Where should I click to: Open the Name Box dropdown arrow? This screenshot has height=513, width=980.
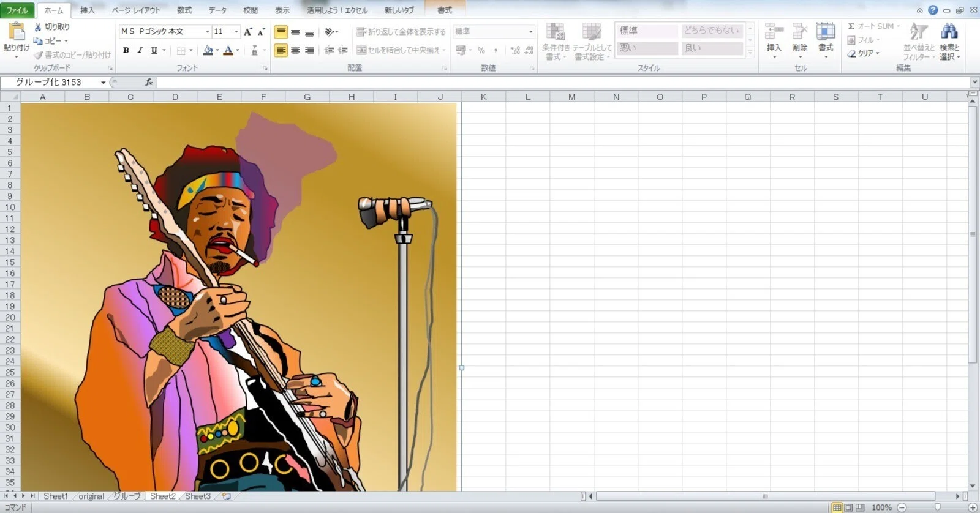click(x=103, y=82)
